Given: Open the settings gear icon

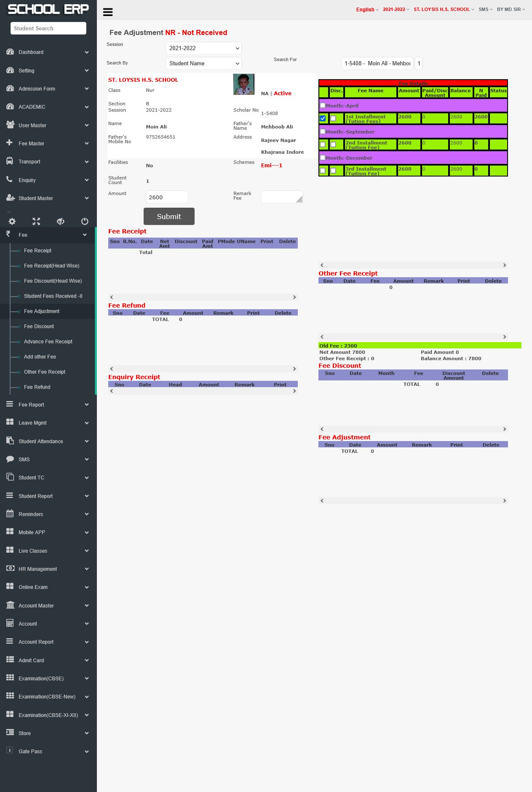Looking at the screenshot, I should coord(12,221).
